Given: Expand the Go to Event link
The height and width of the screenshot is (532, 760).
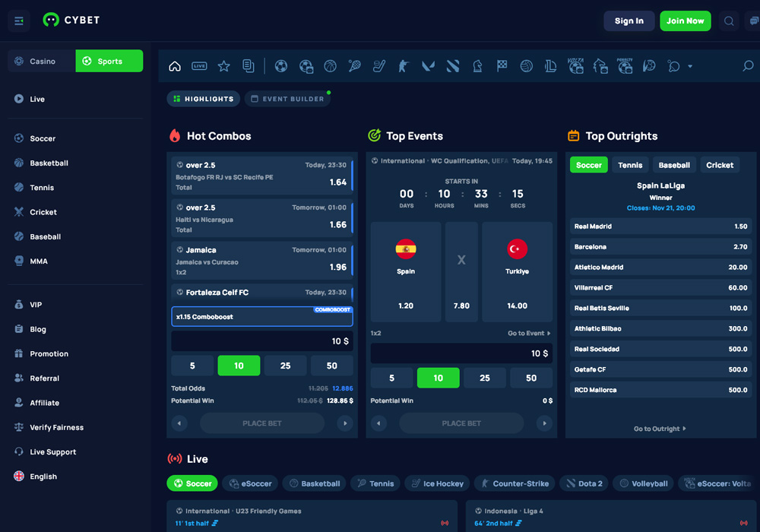Looking at the screenshot, I should tap(527, 333).
